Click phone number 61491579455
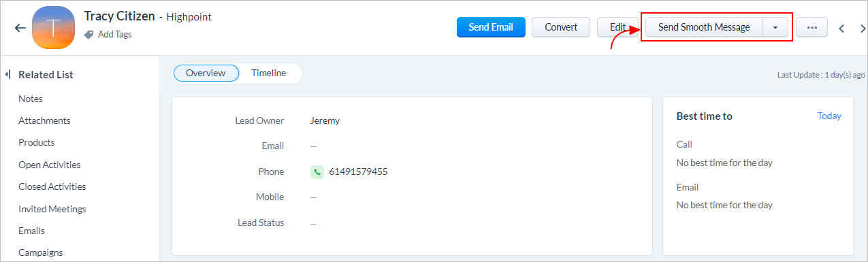 (358, 171)
